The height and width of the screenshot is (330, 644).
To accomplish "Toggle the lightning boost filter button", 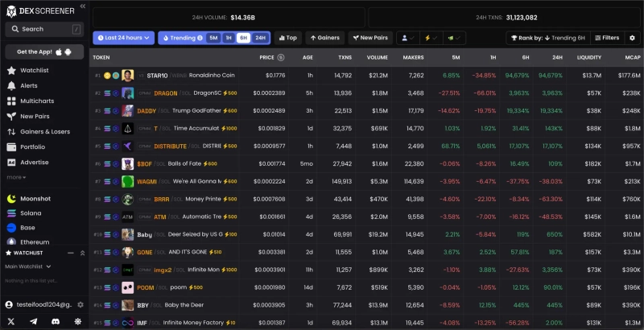I will pos(433,38).
